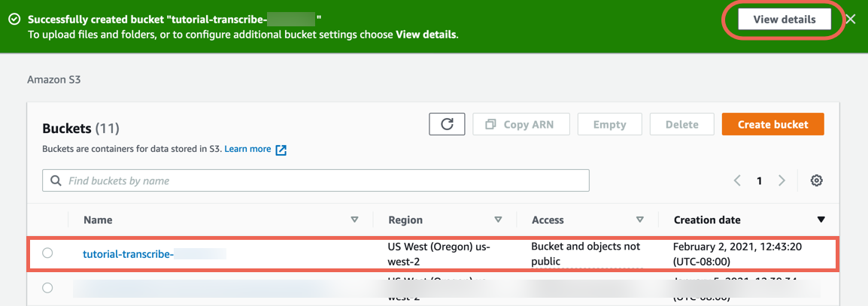The image size is (868, 306).
Task: Click the Access column header
Action: click(x=548, y=220)
